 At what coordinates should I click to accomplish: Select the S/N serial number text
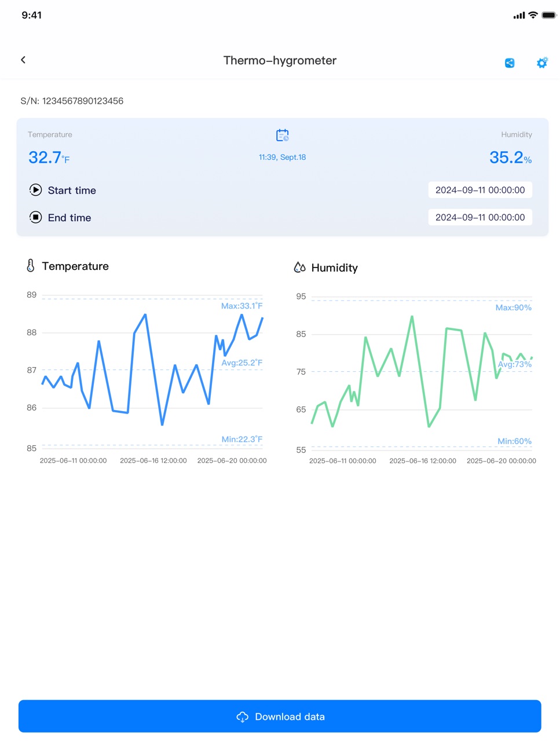click(72, 101)
